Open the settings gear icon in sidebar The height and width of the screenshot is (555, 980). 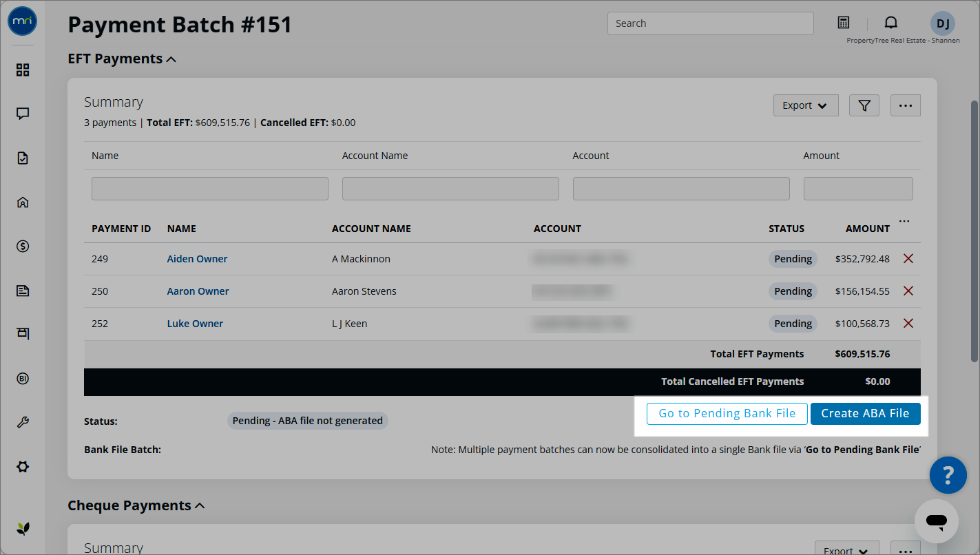pos(23,466)
